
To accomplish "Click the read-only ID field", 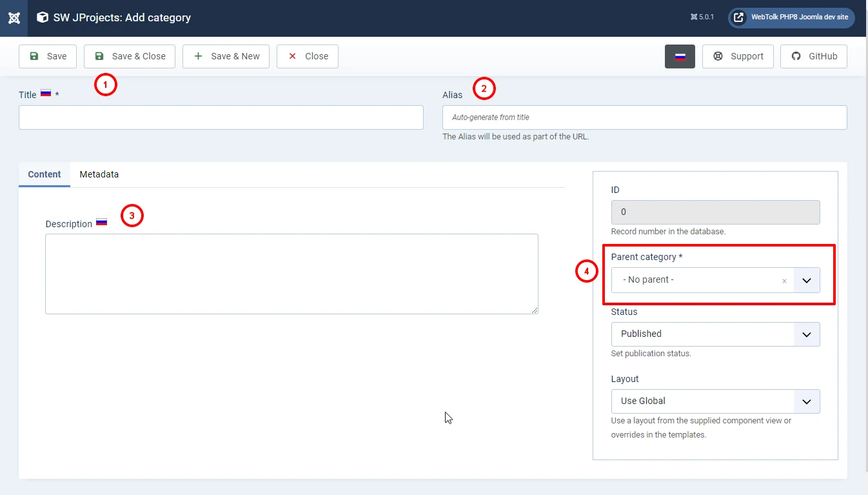I will click(x=715, y=212).
